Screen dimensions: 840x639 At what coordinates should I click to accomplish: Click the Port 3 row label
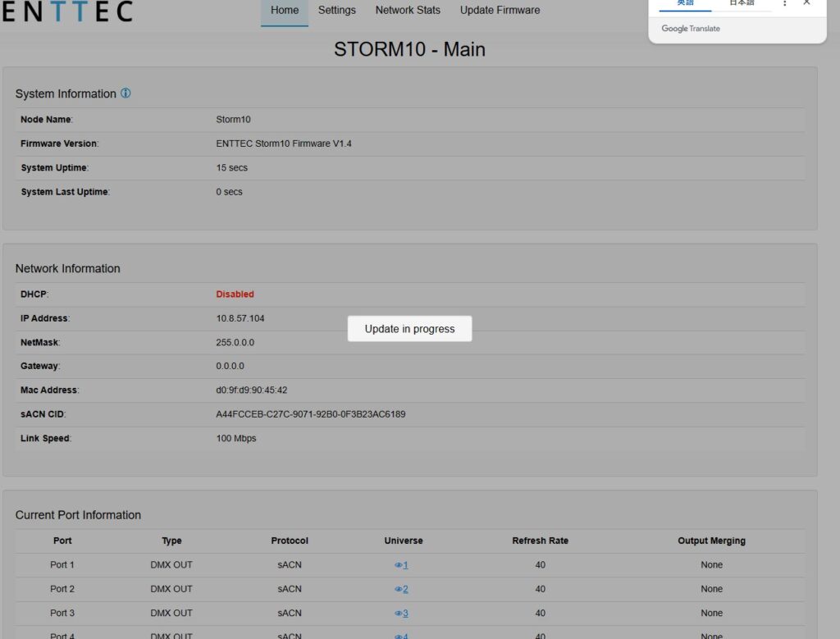tap(62, 613)
